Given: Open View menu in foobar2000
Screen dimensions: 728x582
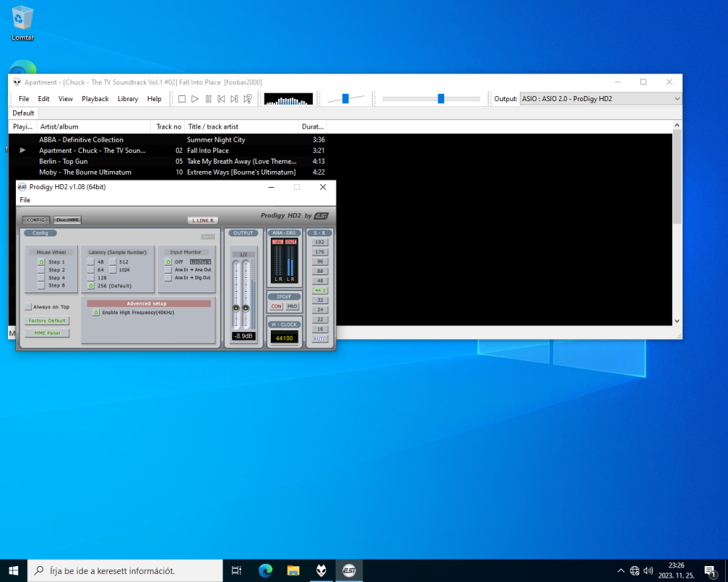Looking at the screenshot, I should 66,99.
